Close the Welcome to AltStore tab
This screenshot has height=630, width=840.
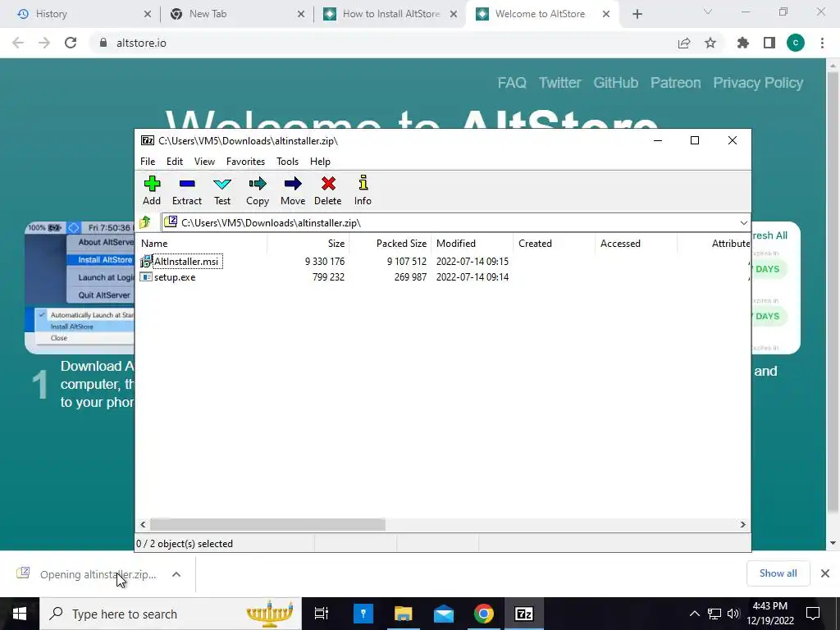606,15
